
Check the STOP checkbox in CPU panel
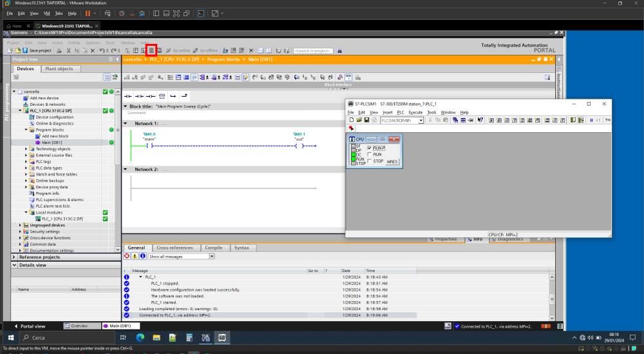click(369, 161)
